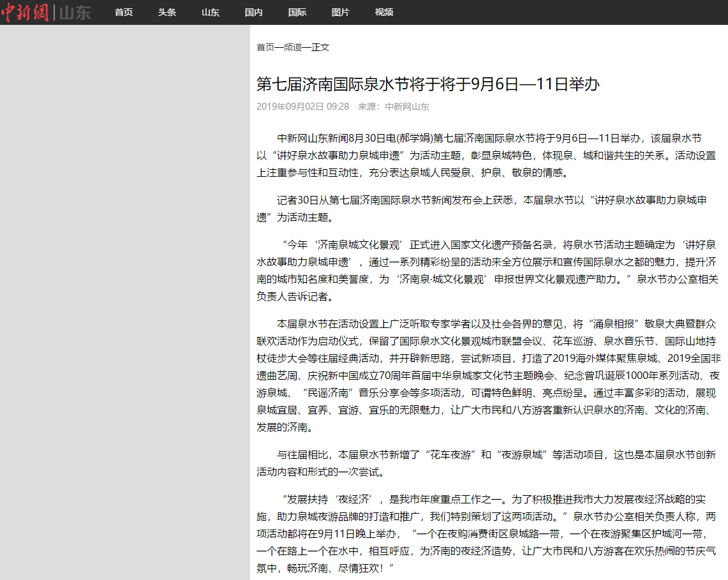Open the 头条 navigation item
This screenshot has width=728, height=580.
[x=167, y=13]
